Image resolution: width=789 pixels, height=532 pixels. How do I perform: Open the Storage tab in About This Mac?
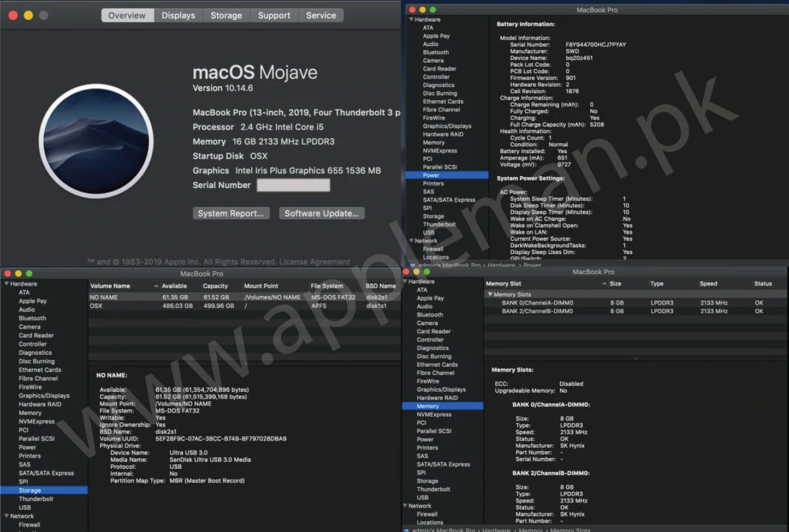[226, 15]
